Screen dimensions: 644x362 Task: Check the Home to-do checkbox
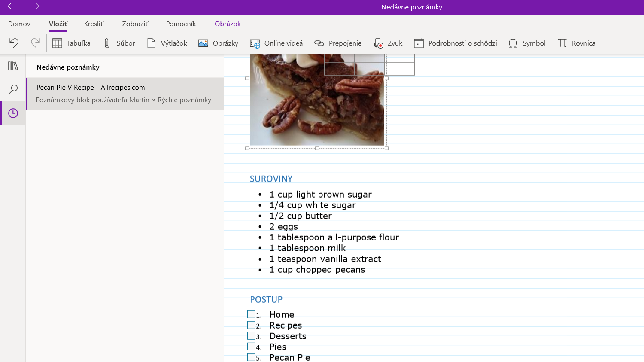click(x=251, y=314)
